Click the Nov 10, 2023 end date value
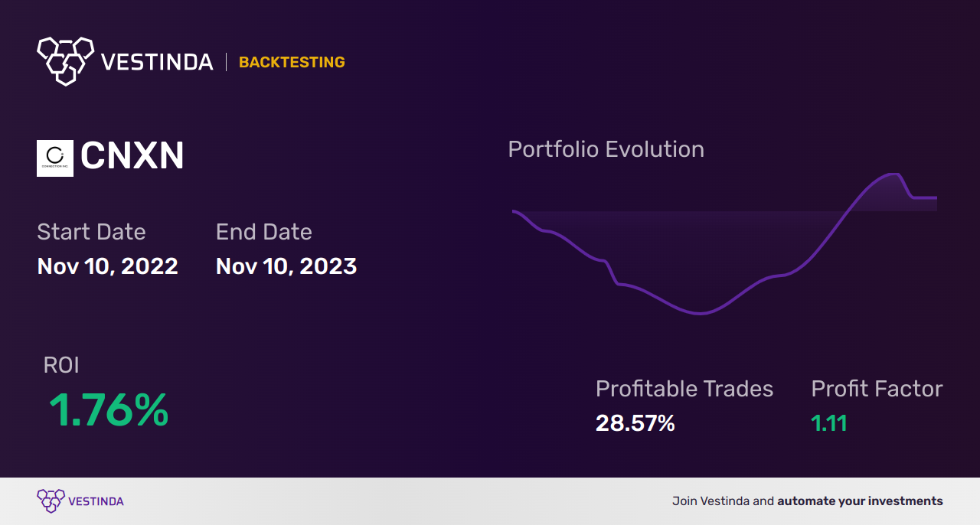The width and height of the screenshot is (980, 525). tap(286, 266)
